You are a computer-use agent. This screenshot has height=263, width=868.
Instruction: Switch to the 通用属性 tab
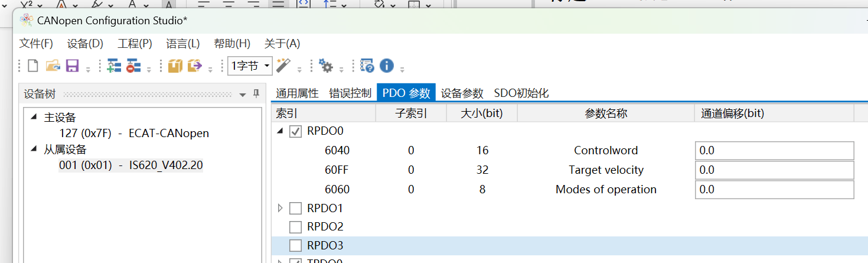(x=297, y=93)
